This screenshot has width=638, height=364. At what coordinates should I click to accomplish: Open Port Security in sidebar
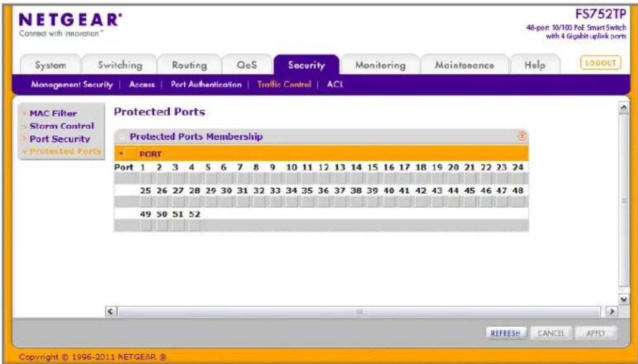[x=60, y=139]
